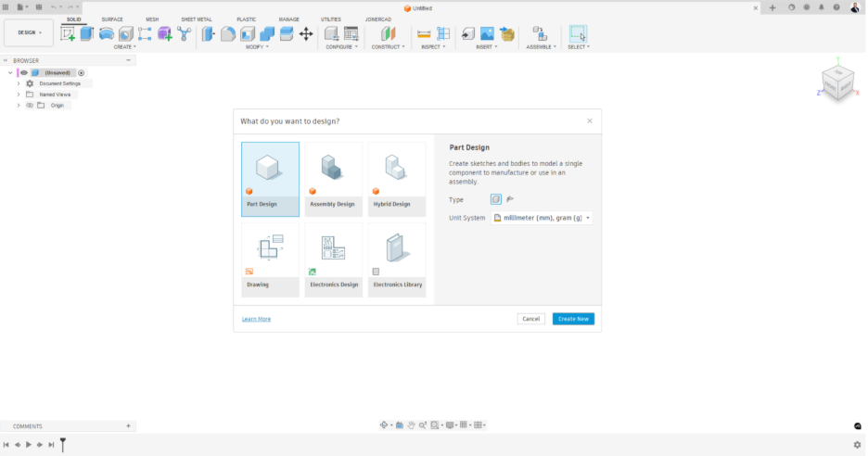This screenshot has height=456, width=868.
Task: Choose the Assembly Design card
Action: [x=333, y=179]
